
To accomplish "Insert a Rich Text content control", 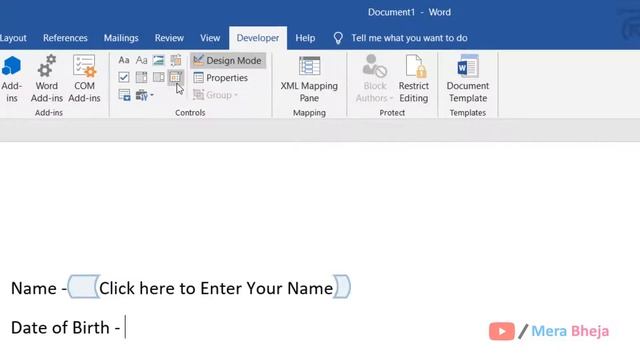I will pyautogui.click(x=124, y=60).
